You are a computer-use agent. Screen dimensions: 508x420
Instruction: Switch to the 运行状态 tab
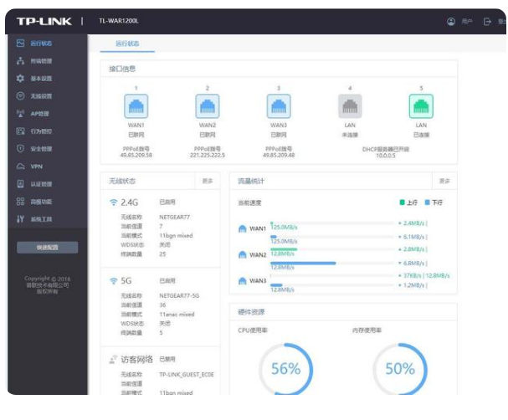pos(127,43)
